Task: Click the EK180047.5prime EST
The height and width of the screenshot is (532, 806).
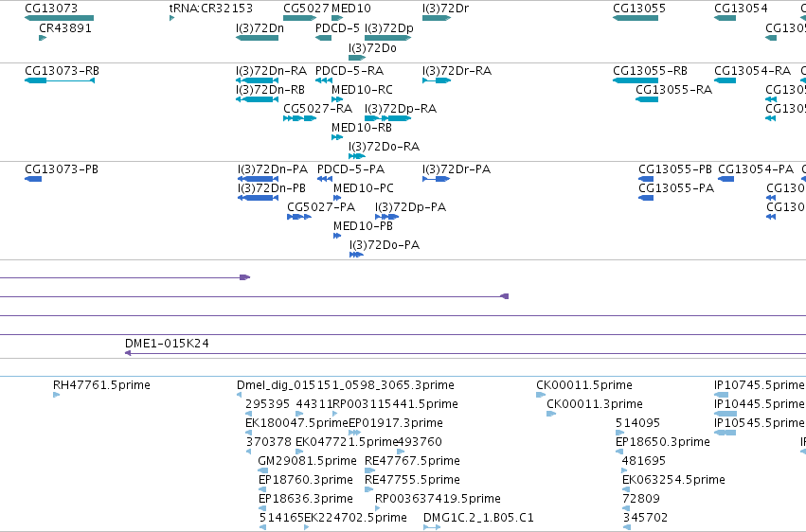Action: click(x=249, y=434)
